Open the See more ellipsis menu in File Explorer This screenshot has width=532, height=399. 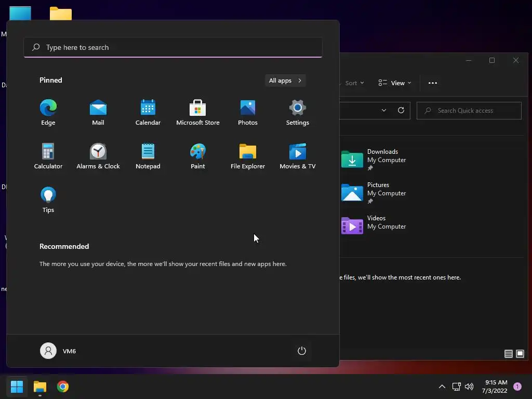click(433, 83)
